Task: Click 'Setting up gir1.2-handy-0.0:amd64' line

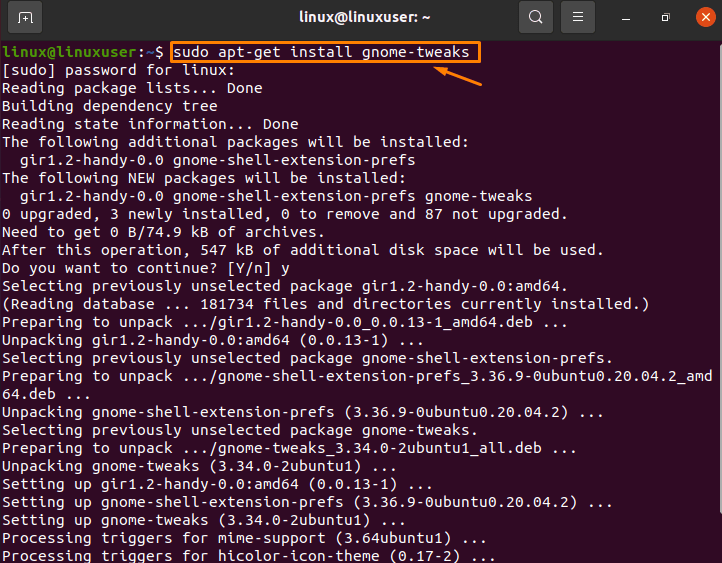Action: click(x=217, y=484)
